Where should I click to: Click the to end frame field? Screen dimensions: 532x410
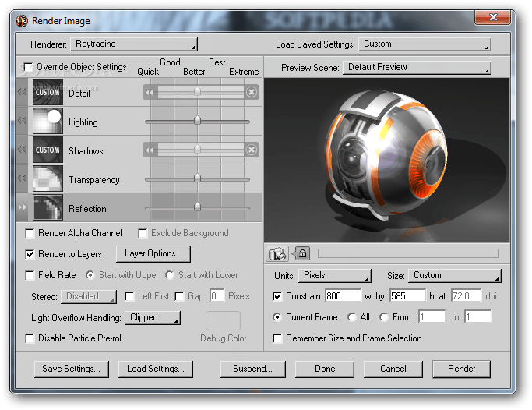[x=478, y=317]
